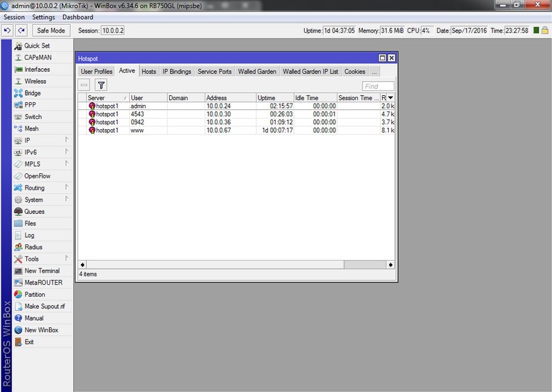Switch to Hosts tab
Viewport: 552px width, 392px height.
(149, 72)
